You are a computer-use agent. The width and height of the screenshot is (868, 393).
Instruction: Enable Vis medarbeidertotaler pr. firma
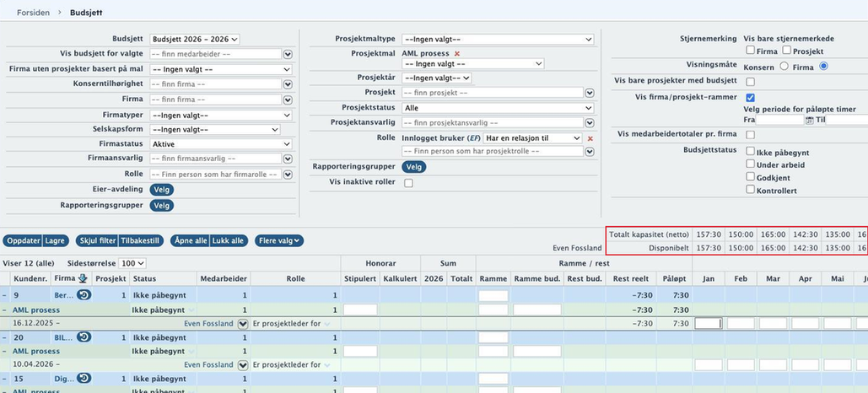pyautogui.click(x=750, y=134)
